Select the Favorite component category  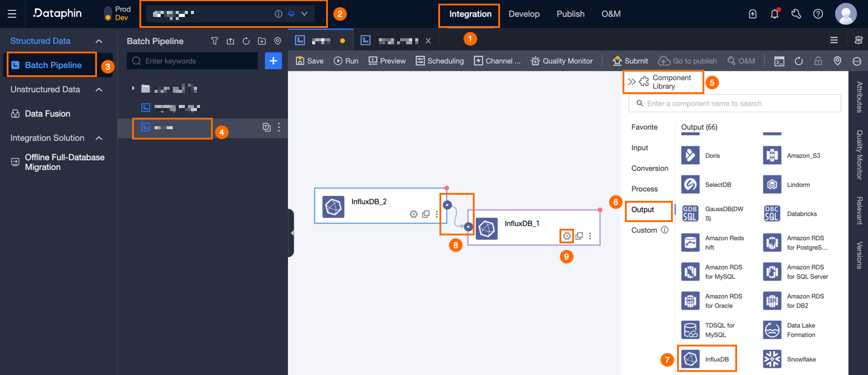click(x=644, y=127)
